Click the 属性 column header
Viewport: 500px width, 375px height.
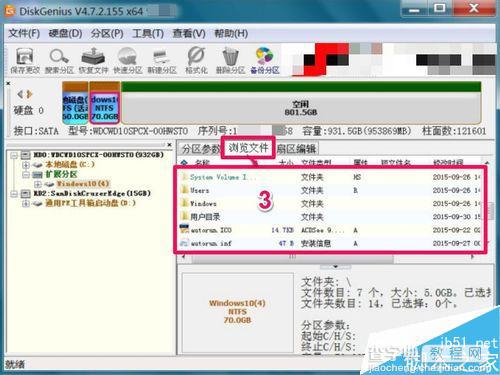(360, 163)
